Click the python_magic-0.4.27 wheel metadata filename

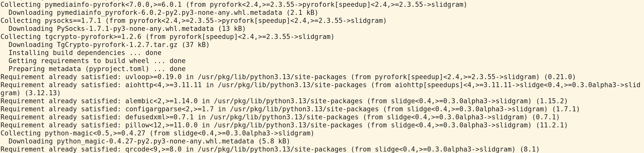[155, 141]
